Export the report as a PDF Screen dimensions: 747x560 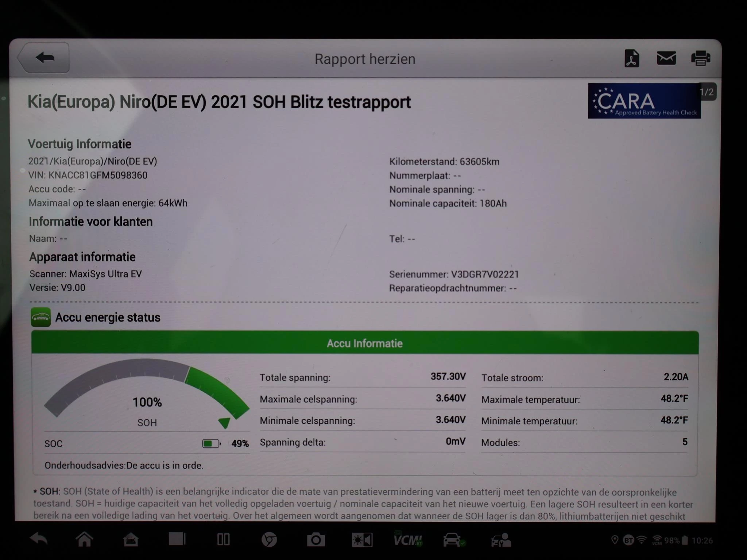[x=632, y=58]
